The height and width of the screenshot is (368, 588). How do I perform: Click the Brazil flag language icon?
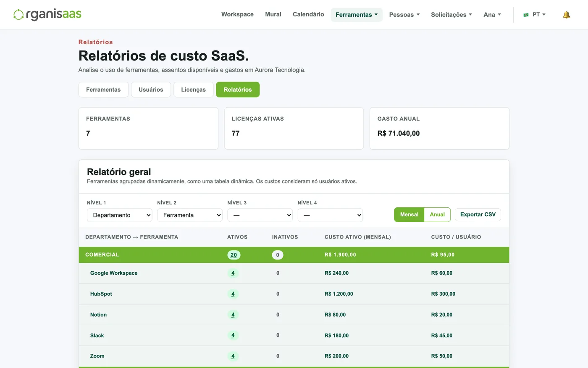[526, 15]
